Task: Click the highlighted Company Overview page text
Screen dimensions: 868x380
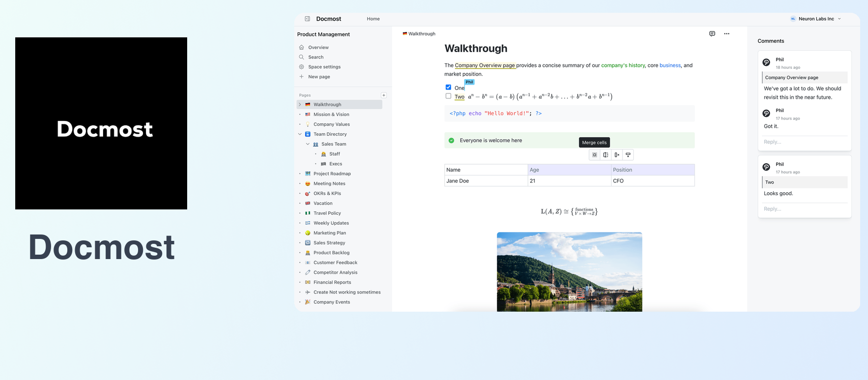Action: pos(485,65)
